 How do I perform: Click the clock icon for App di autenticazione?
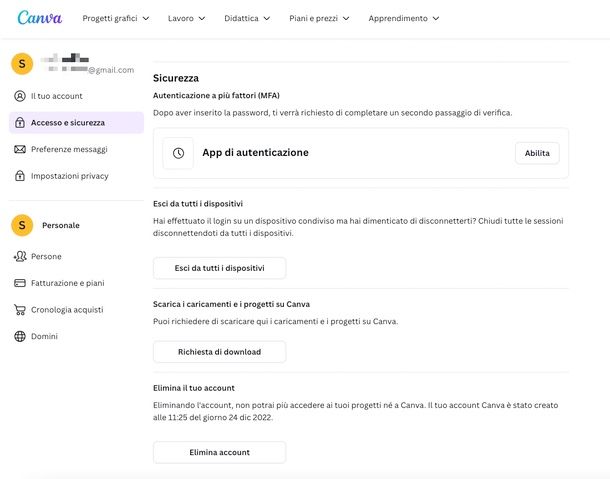coord(178,153)
